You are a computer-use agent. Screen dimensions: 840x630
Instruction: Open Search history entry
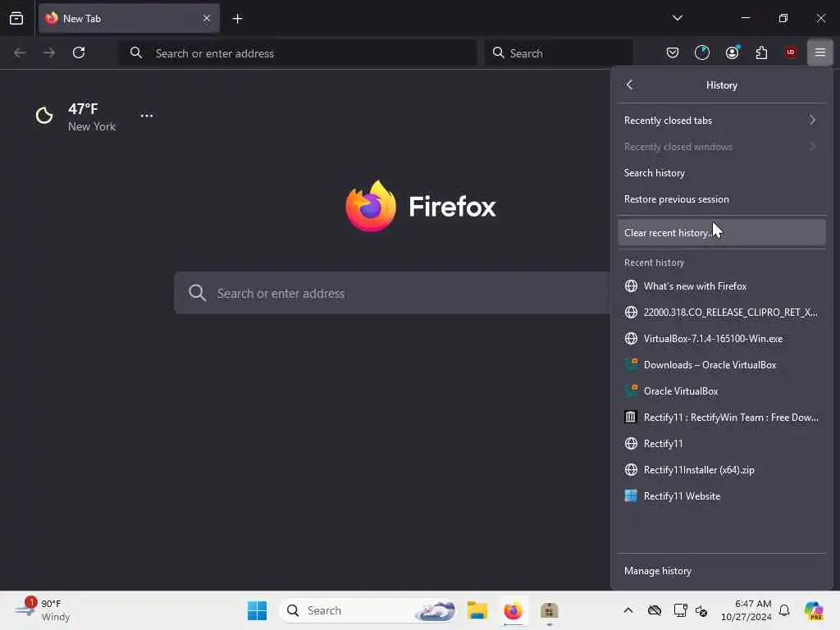[x=721, y=172]
